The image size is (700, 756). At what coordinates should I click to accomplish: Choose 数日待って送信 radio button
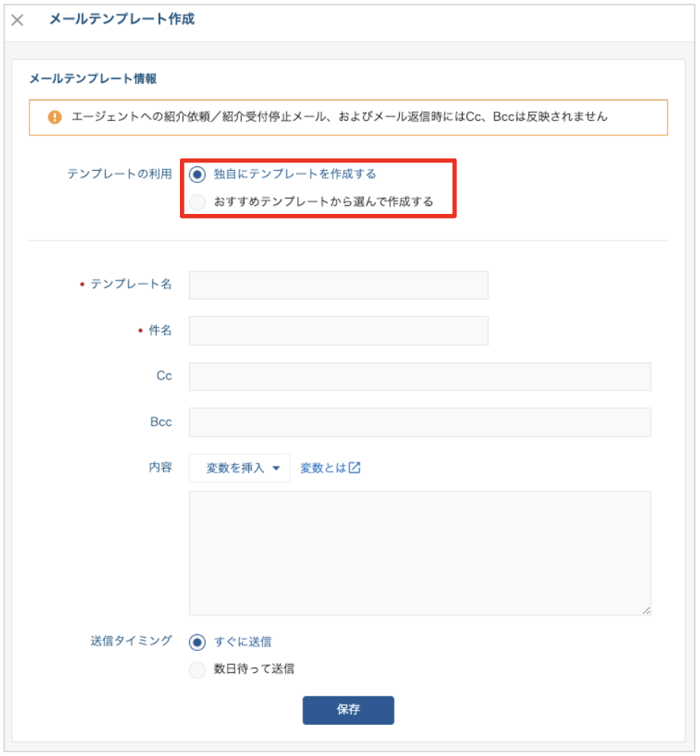(197, 670)
